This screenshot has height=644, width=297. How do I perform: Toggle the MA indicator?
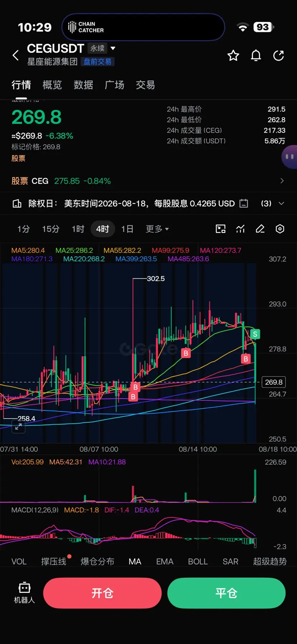(135, 561)
